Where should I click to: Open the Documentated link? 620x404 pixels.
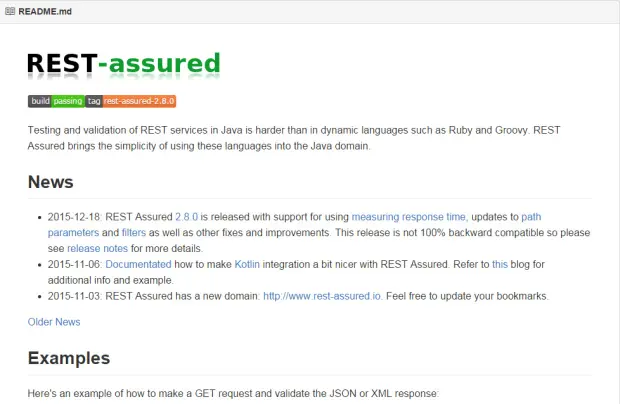[138, 264]
